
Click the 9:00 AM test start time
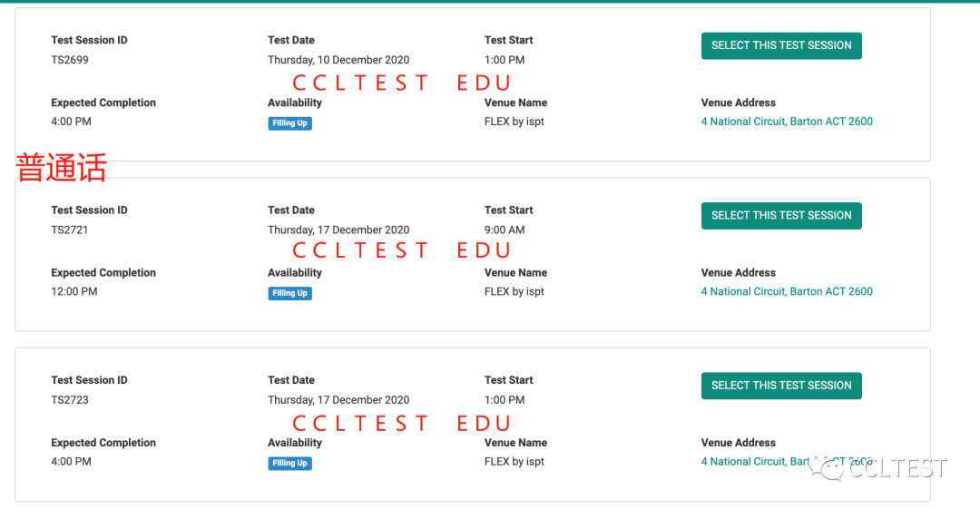[505, 230]
